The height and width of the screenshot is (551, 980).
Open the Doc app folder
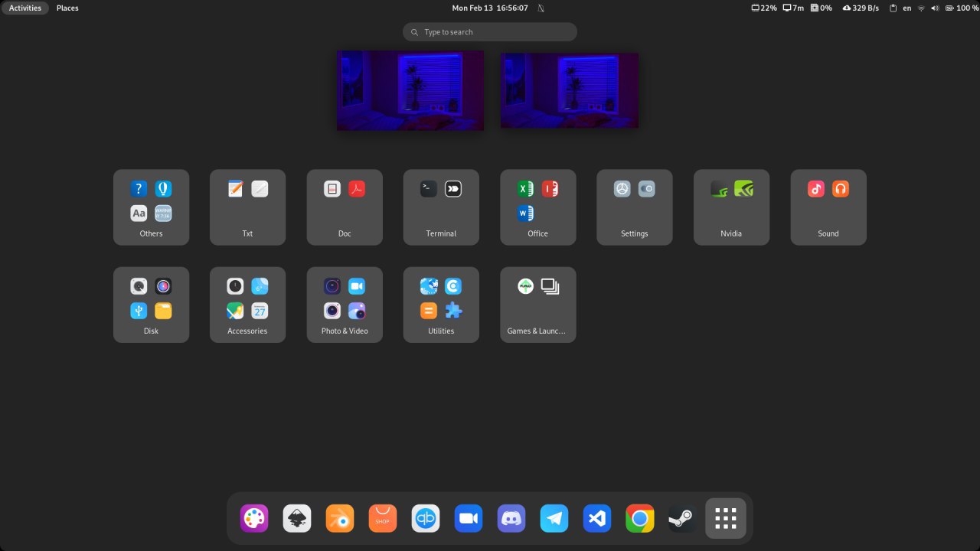(x=345, y=207)
